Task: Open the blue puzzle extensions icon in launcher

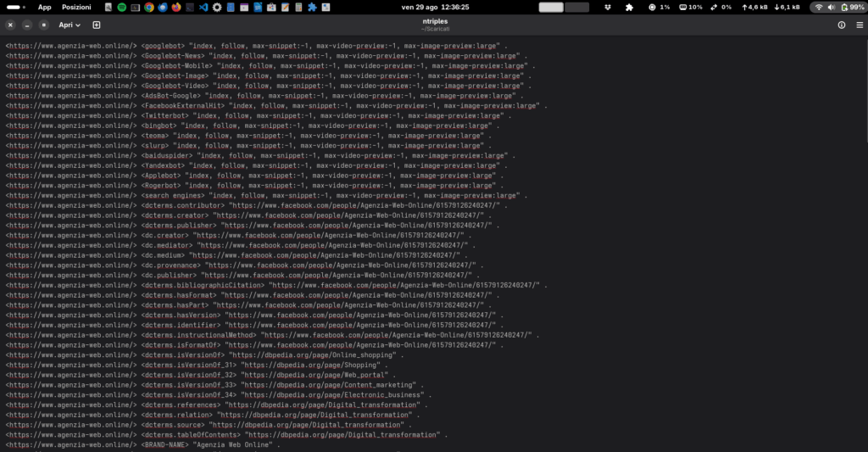Action: 312,7
